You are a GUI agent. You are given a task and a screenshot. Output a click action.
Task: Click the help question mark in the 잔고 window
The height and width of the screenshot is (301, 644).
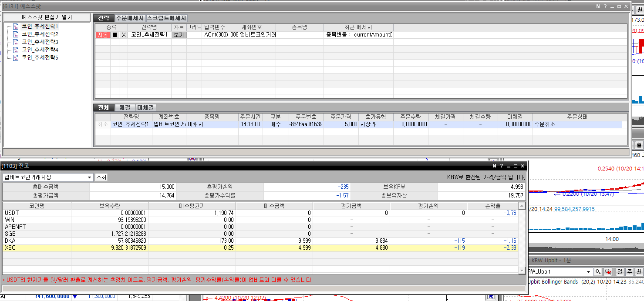[x=501, y=166]
